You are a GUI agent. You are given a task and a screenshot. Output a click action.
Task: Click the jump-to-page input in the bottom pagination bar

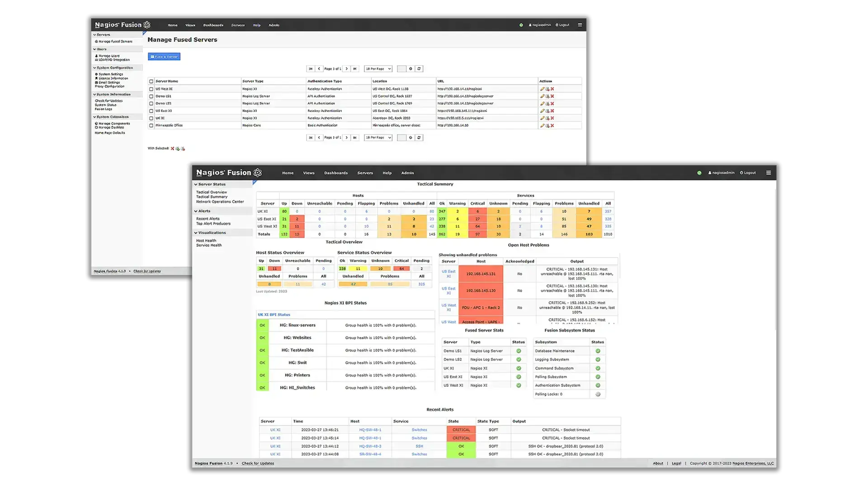401,137
